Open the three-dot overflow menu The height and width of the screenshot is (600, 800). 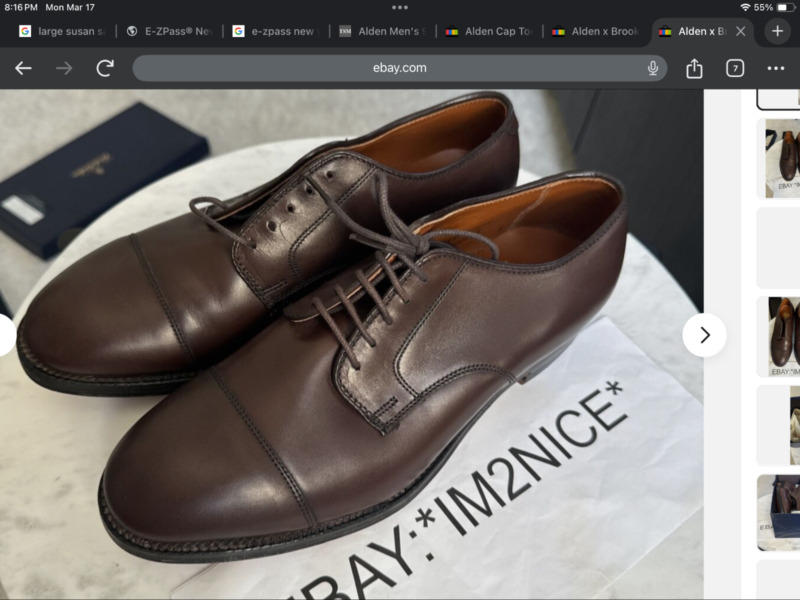tap(775, 69)
